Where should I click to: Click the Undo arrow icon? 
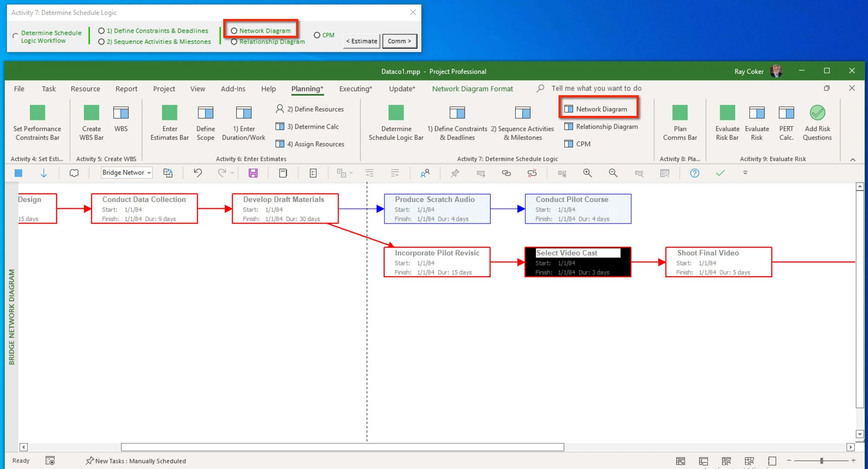[198, 172]
